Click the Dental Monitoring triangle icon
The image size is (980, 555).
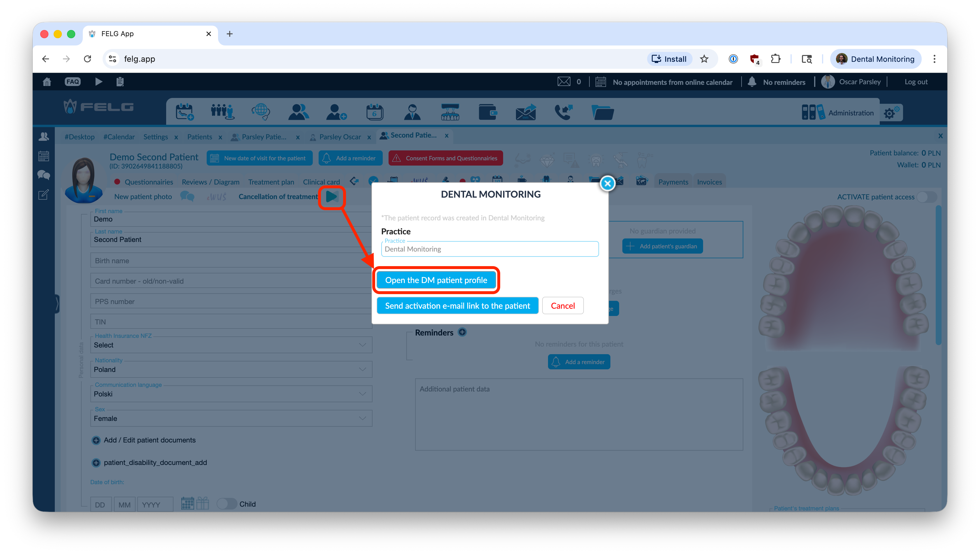pyautogui.click(x=331, y=197)
